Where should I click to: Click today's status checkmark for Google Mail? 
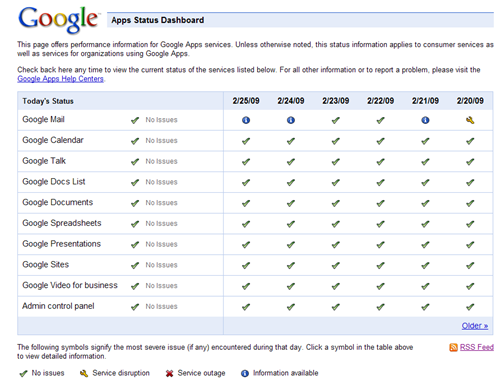[135, 120]
